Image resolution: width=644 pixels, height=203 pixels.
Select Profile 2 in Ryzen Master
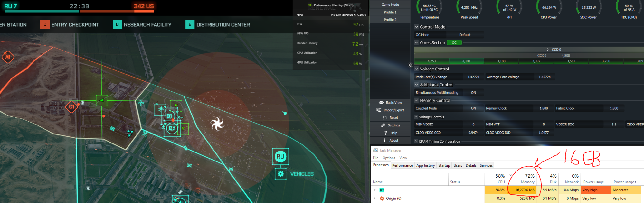click(390, 20)
